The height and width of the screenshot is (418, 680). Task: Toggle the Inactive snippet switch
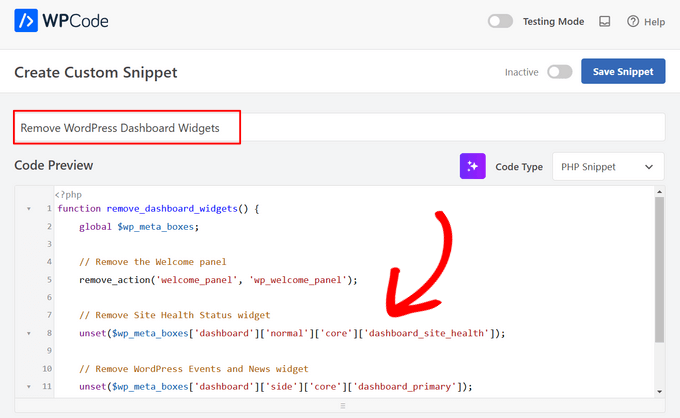[x=559, y=72]
